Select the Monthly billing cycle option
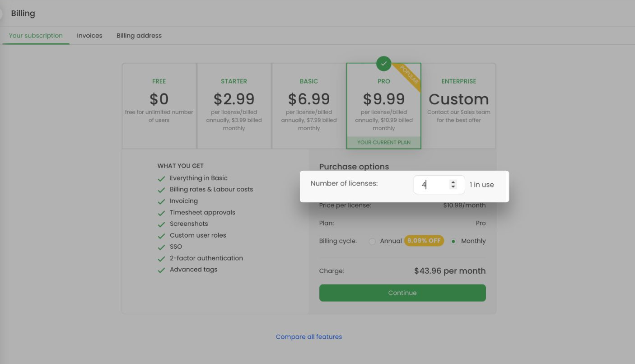 (453, 242)
